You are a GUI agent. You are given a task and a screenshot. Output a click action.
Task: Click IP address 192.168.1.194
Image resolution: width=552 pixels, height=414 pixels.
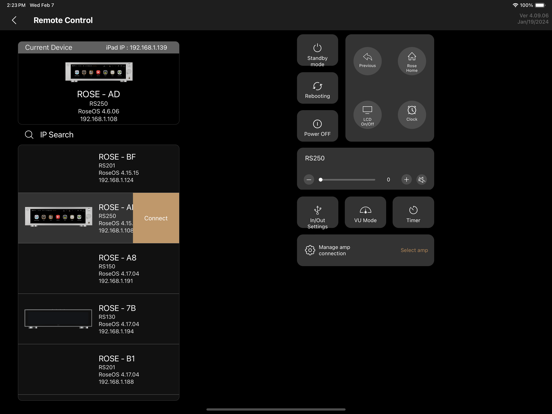click(116, 331)
